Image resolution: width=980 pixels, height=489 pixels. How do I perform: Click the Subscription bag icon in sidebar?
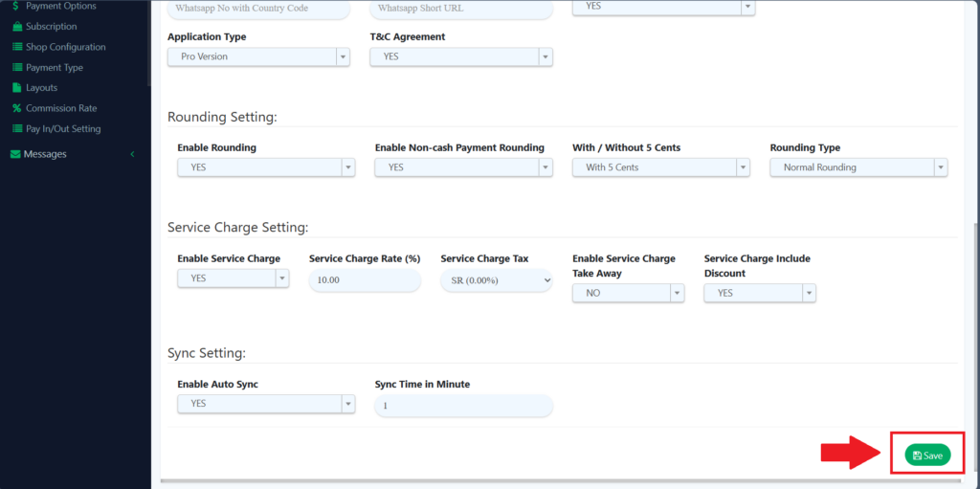tap(17, 27)
